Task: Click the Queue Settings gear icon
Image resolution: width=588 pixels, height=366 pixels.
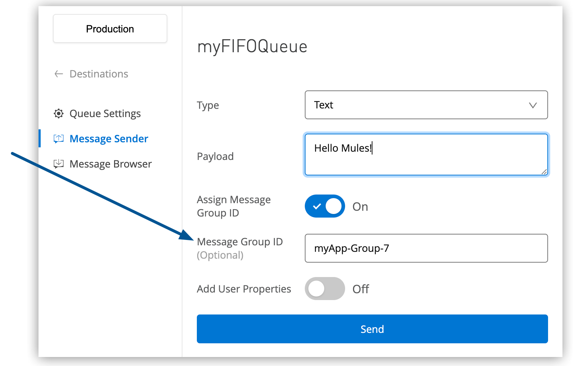Action: 58,113
